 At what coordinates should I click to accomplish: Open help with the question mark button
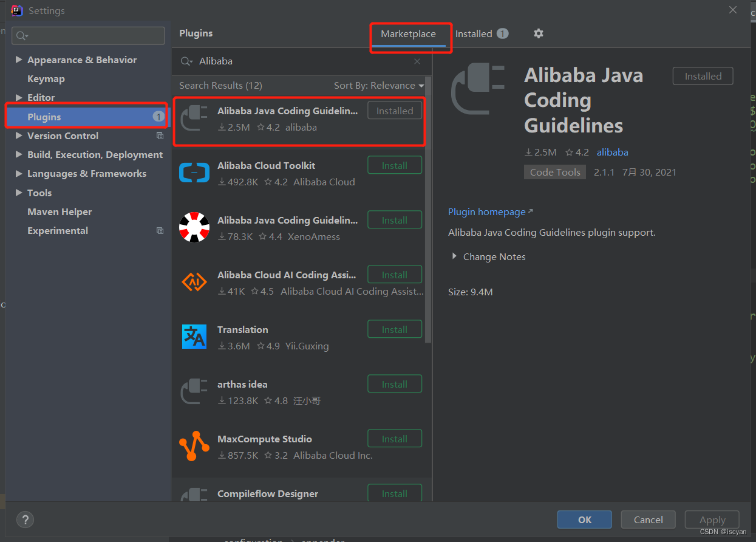coord(25,520)
